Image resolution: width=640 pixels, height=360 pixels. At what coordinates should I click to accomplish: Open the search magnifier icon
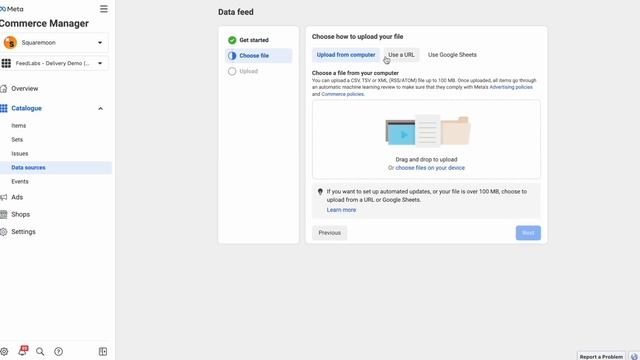pyautogui.click(x=40, y=351)
